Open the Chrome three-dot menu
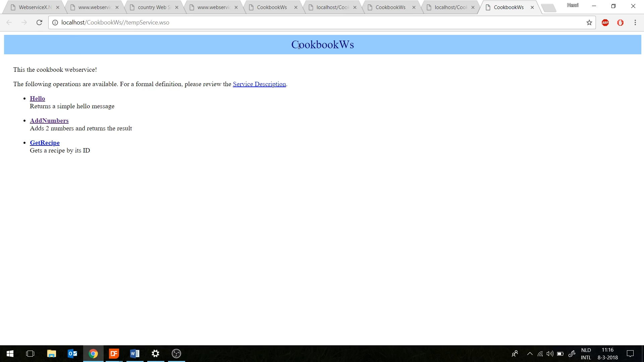Viewport: 644px width, 362px height. pos(635,22)
